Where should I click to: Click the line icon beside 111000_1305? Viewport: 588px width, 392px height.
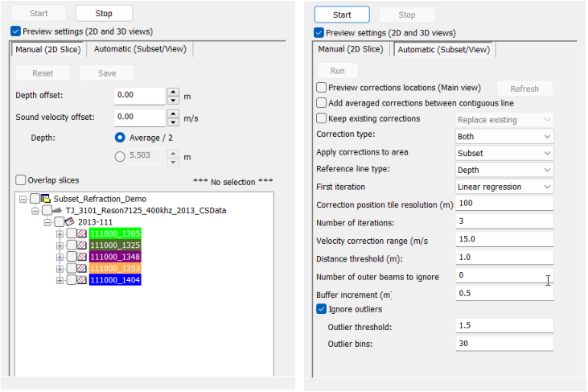tap(82, 234)
